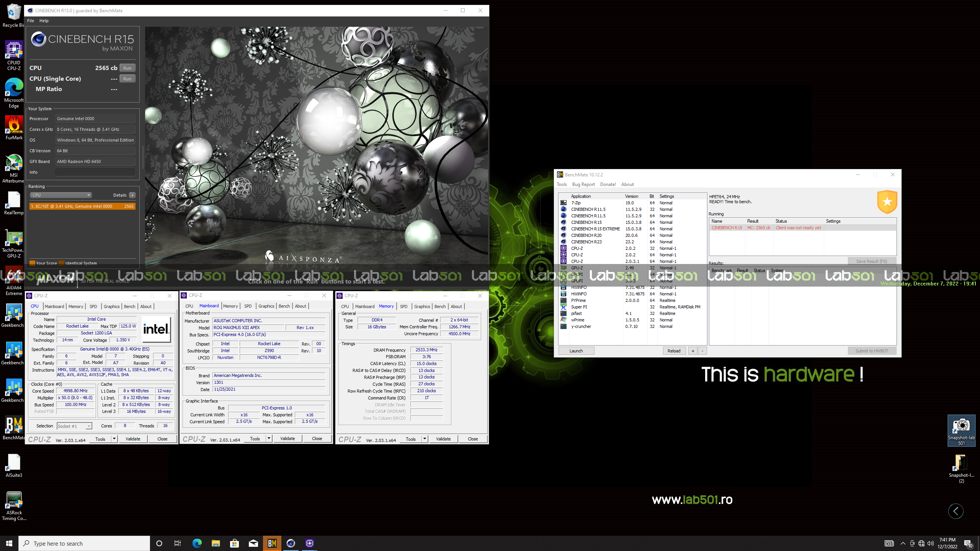Screen dimensions: 980x551
Task: Click the BenchMate taskbar icon
Action: (x=272, y=543)
